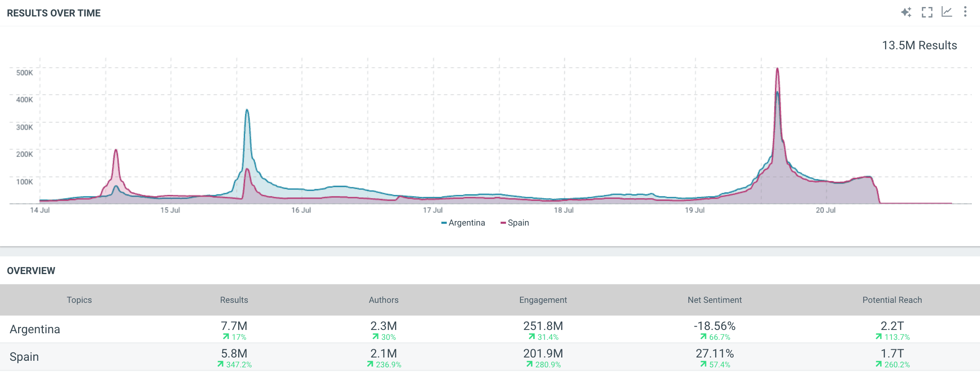Click the 19 Jul peak on chart
Image resolution: width=980 pixels, height=392 pixels.
[x=777, y=69]
